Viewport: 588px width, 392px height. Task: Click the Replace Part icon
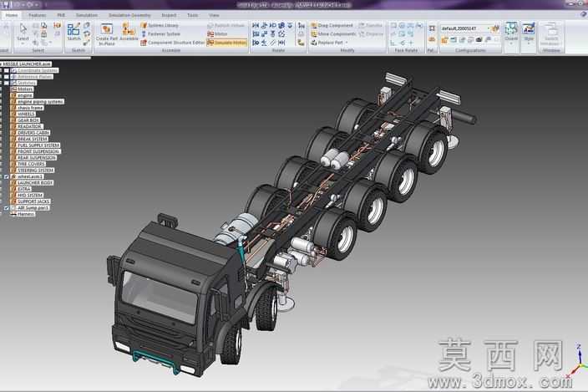[x=314, y=43]
